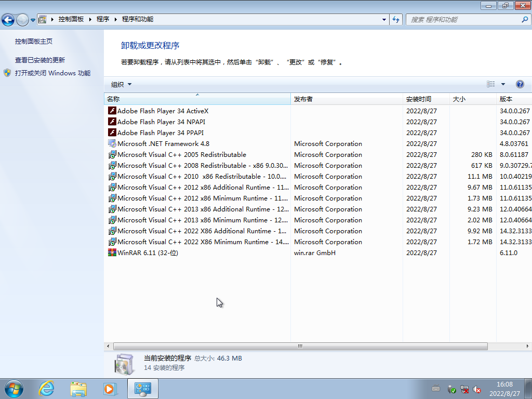This screenshot has width=532, height=399.
Task: Click the refresh button beside the address bar
Action: 396,19
